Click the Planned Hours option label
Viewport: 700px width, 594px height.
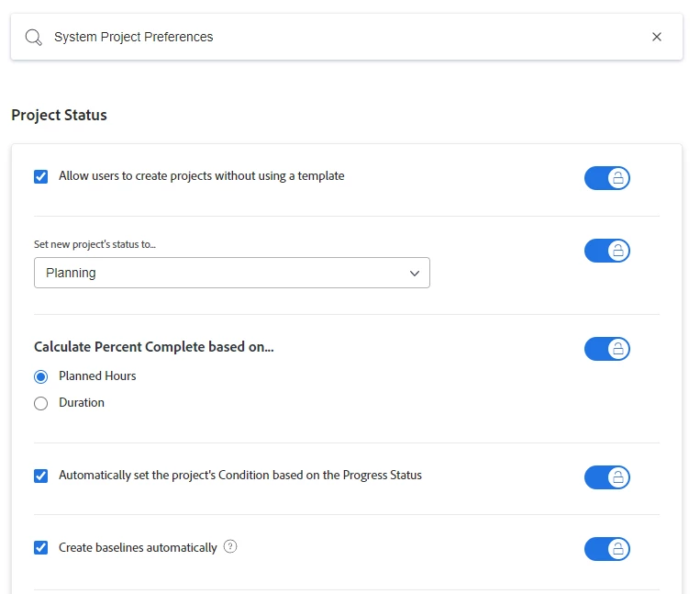pyautogui.click(x=97, y=376)
